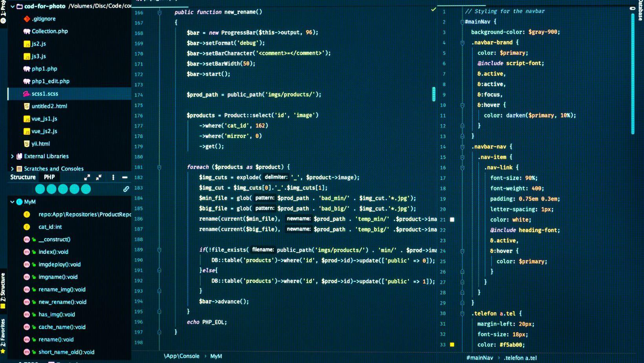Click the js2.js yellow JS file icon
This screenshot has height=363, width=644.
(27, 44)
